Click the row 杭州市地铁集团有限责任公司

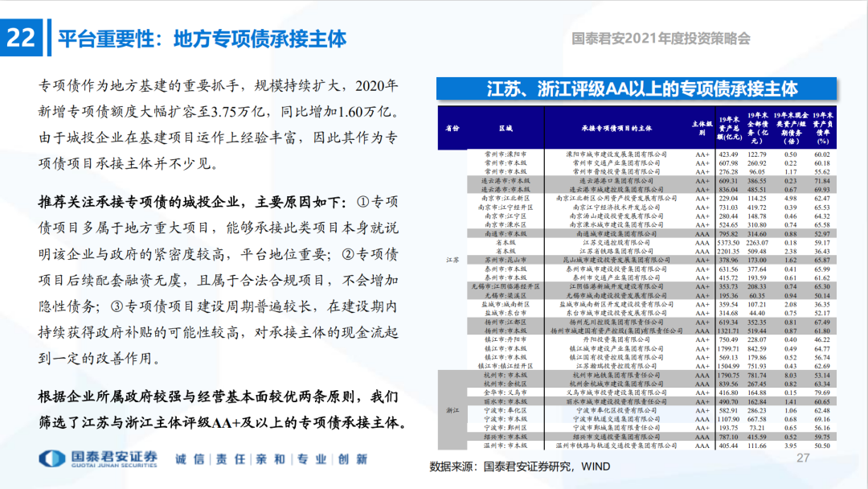click(652, 375)
